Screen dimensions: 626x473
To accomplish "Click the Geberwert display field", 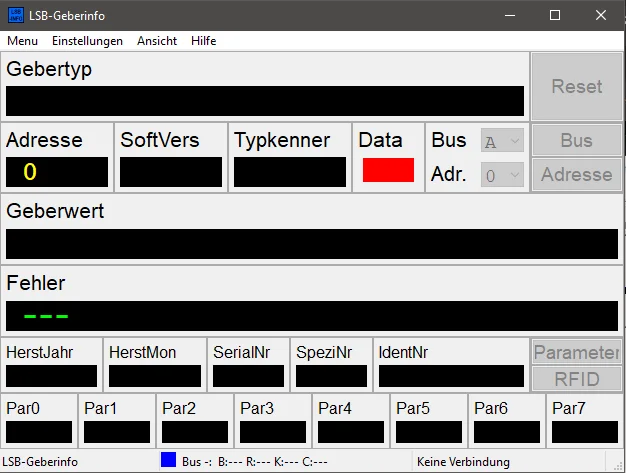I will pyautogui.click(x=311, y=244).
